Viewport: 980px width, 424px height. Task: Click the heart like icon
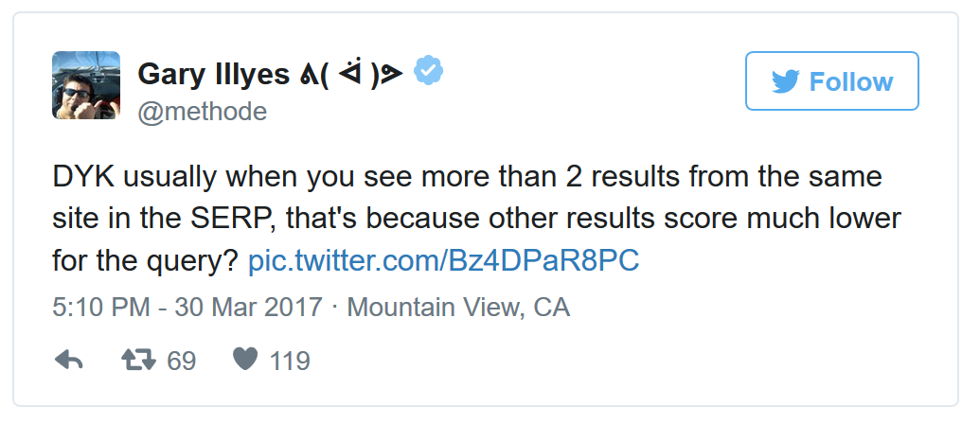(245, 361)
